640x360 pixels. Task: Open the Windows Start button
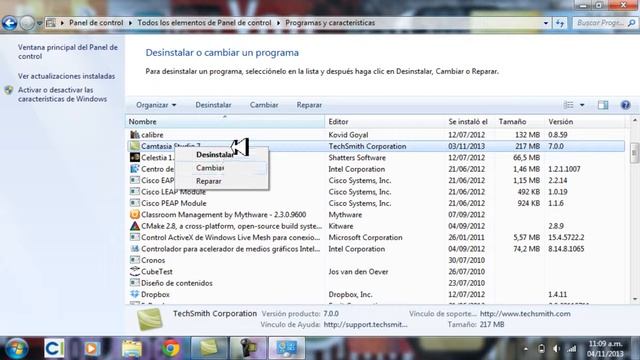16,349
